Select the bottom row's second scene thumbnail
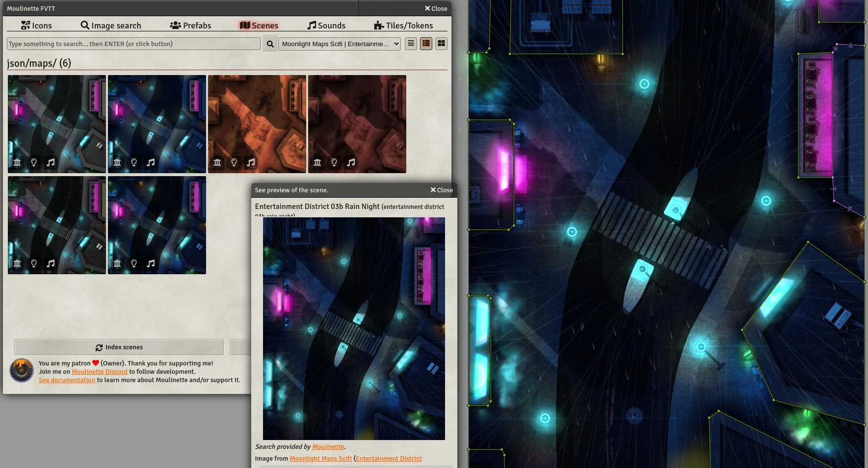Screen dimensions: 868x468 coord(157,225)
